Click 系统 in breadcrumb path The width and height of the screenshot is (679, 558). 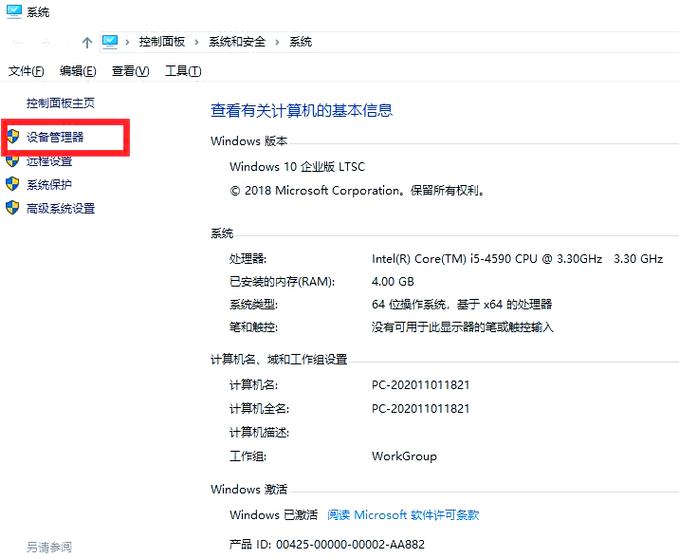[x=301, y=42]
